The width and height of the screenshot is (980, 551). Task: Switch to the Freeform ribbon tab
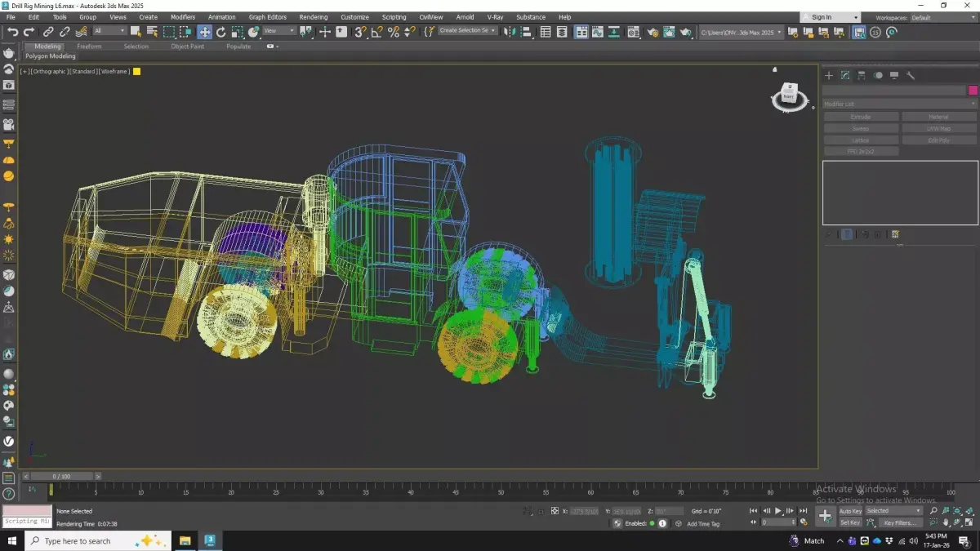[89, 47]
